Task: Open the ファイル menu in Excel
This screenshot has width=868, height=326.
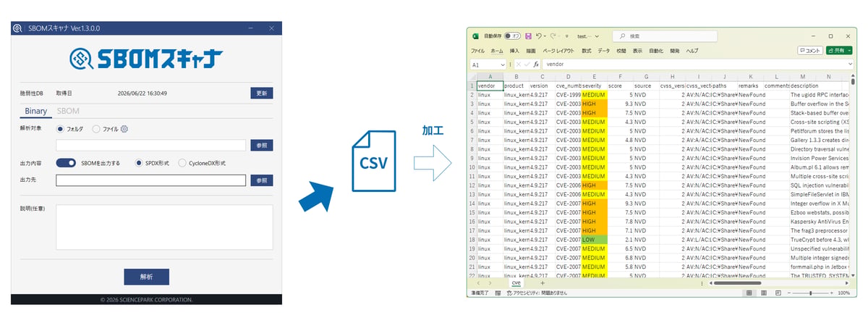Action: [x=478, y=51]
